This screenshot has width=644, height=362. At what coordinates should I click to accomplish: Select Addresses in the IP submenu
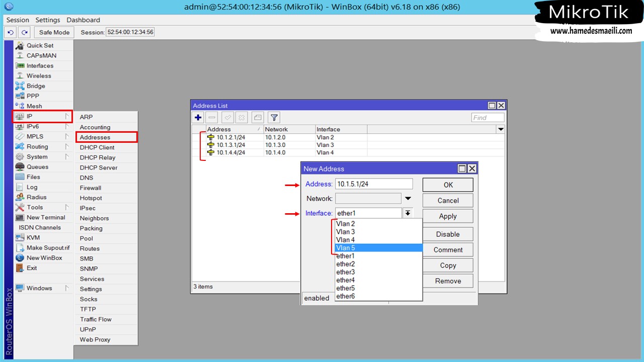[107, 137]
